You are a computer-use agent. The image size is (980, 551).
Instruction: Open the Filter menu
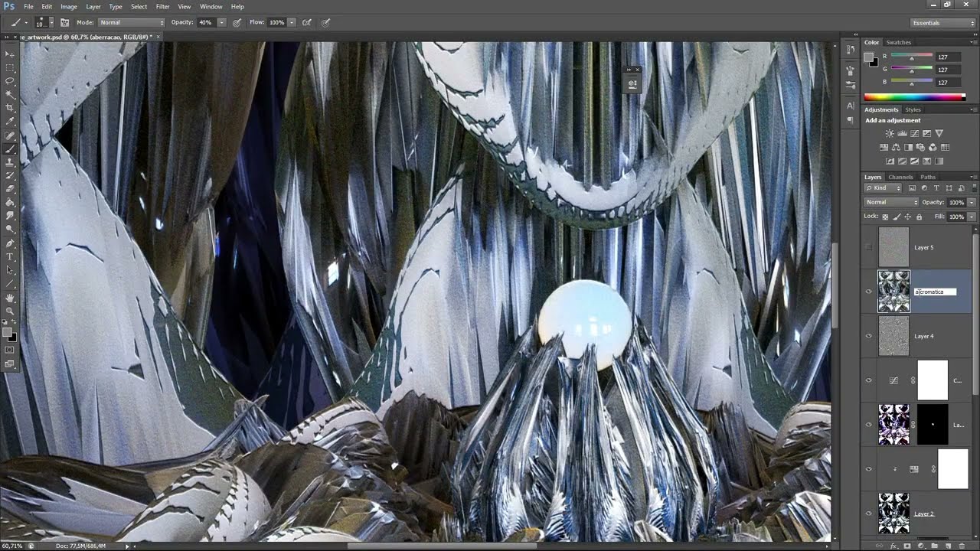click(162, 6)
